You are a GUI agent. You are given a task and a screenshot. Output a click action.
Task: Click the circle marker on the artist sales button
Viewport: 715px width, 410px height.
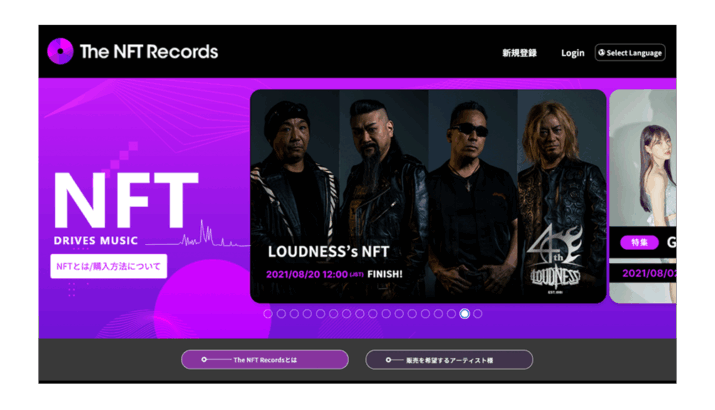[x=389, y=360]
